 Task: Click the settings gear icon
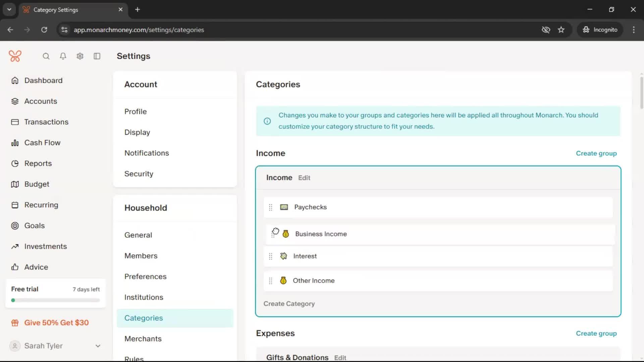click(80, 56)
